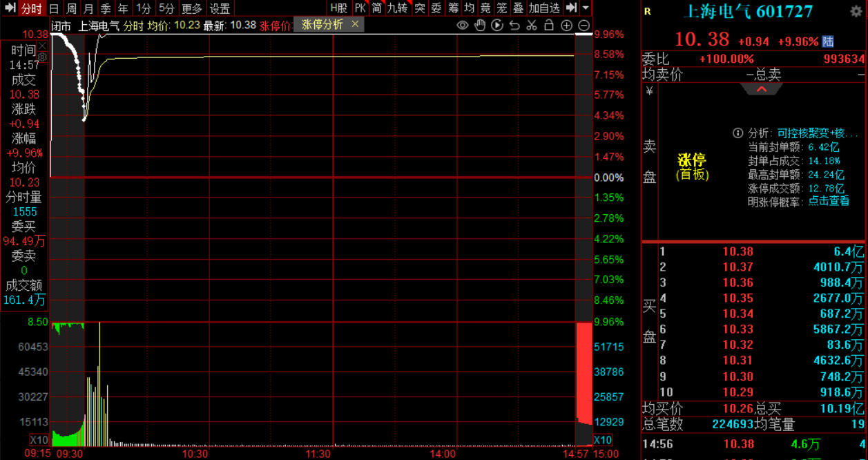Viewport: 868px width, 460px height.
Task: Open the 设置 settings menu
Action: click(x=220, y=8)
